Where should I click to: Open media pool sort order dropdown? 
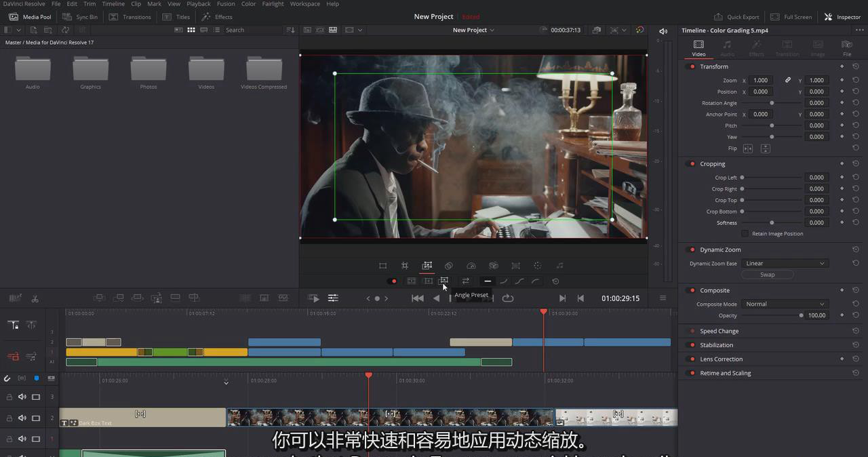click(x=290, y=31)
